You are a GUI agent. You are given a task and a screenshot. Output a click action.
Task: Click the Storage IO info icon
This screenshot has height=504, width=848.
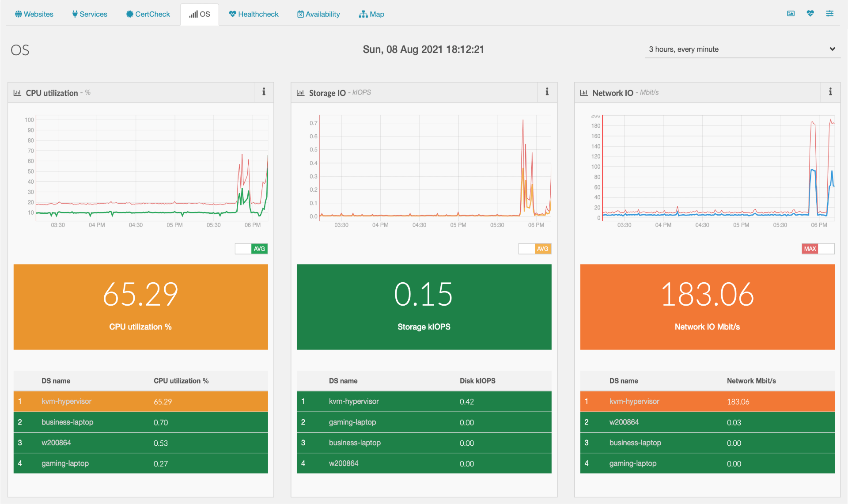[547, 92]
